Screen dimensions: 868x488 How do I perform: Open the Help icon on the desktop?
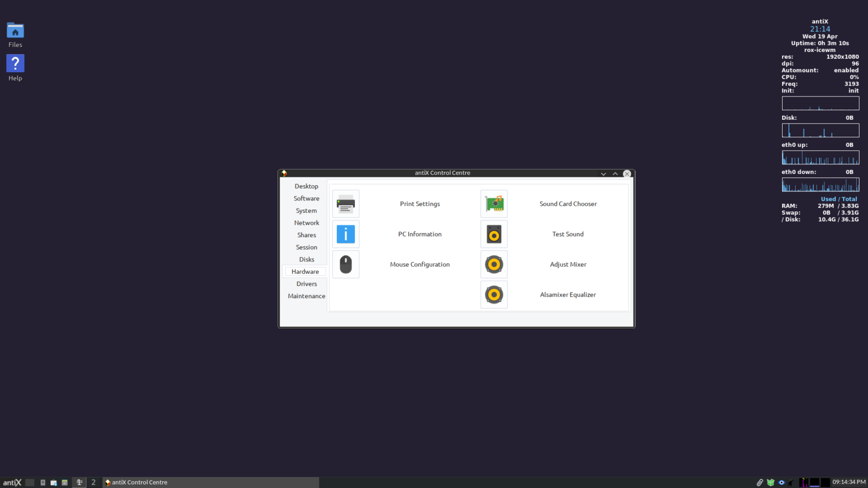pos(15,64)
